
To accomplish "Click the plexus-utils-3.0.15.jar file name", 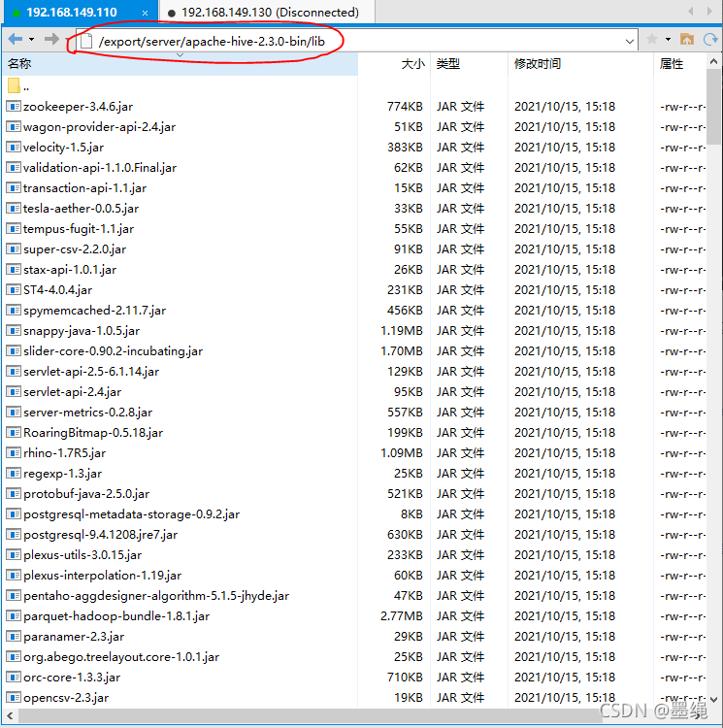I will [82, 555].
